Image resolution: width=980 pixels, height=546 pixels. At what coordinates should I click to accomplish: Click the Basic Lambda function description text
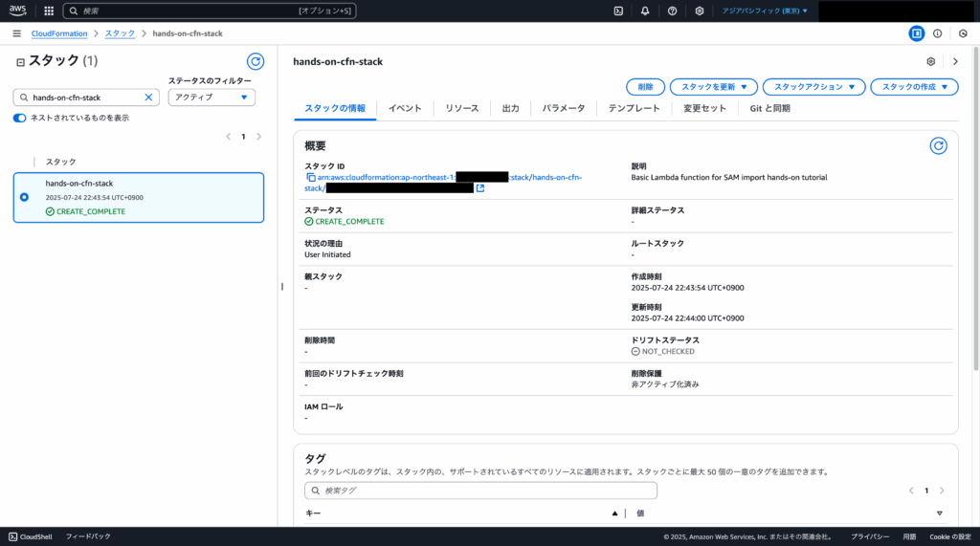[x=729, y=178]
